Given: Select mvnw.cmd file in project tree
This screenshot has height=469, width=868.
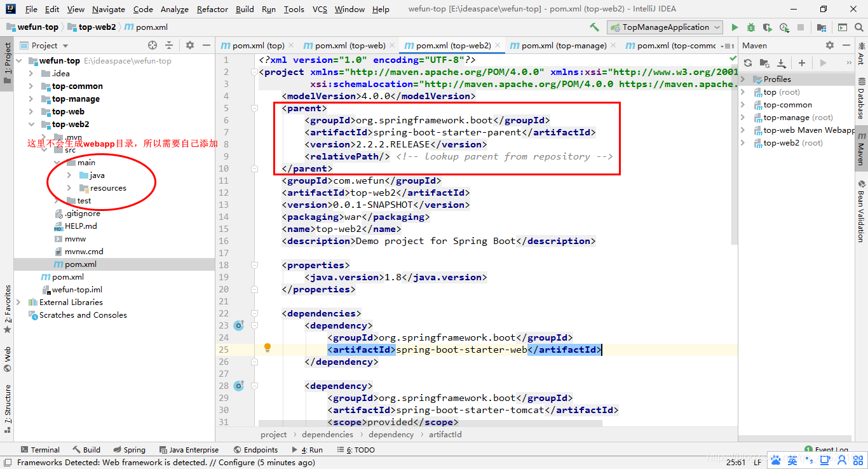Looking at the screenshot, I should (x=84, y=252).
